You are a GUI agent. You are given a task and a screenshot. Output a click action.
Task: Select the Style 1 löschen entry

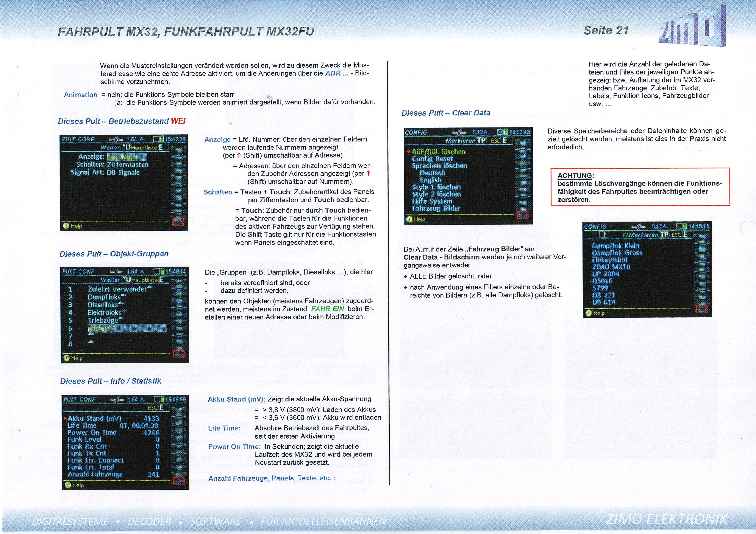(436, 187)
